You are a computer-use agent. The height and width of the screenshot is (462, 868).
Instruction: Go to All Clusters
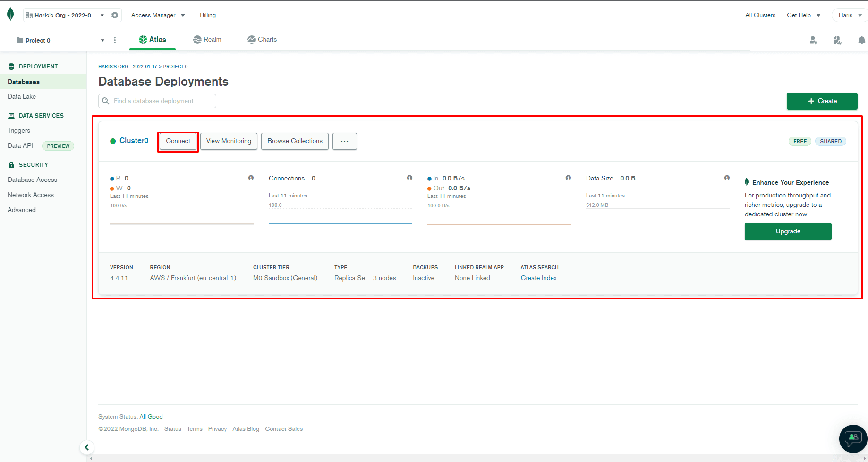[x=760, y=15]
